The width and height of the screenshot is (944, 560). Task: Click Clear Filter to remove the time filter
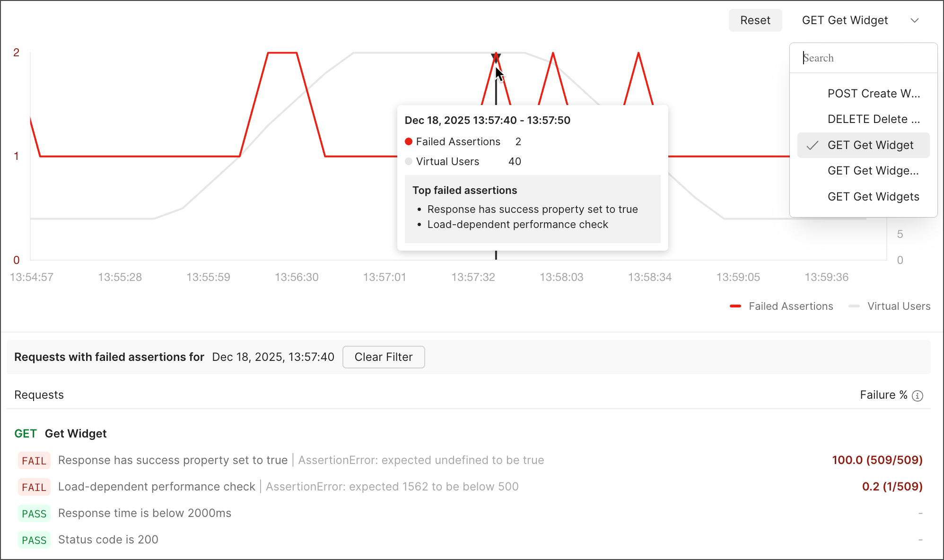pyautogui.click(x=384, y=357)
